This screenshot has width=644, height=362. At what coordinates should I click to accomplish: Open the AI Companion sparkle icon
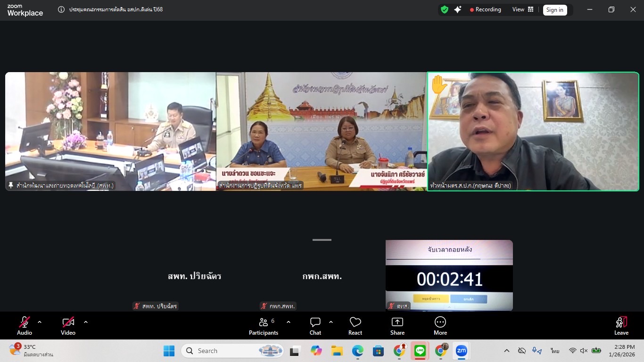(x=458, y=9)
